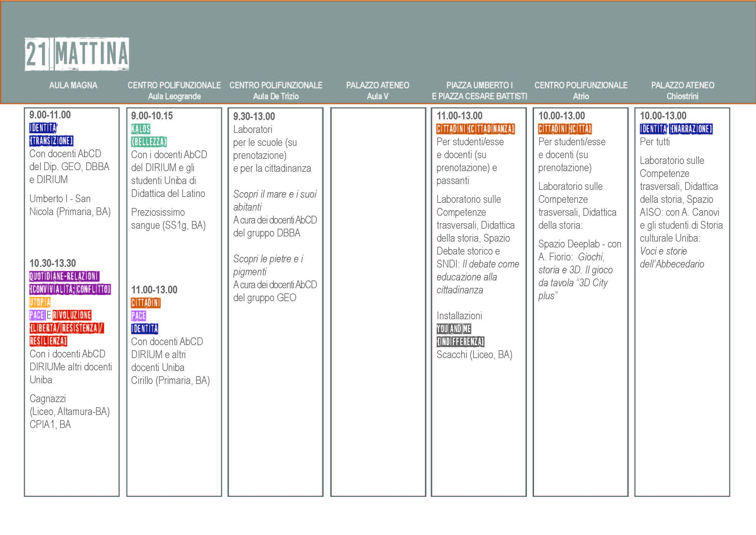
Task: Click the 10.30-13.30 time slot
Action: tap(53, 264)
